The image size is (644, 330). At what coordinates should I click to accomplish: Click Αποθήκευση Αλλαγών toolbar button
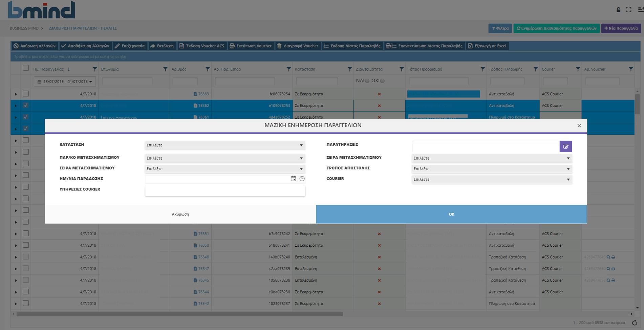point(85,46)
